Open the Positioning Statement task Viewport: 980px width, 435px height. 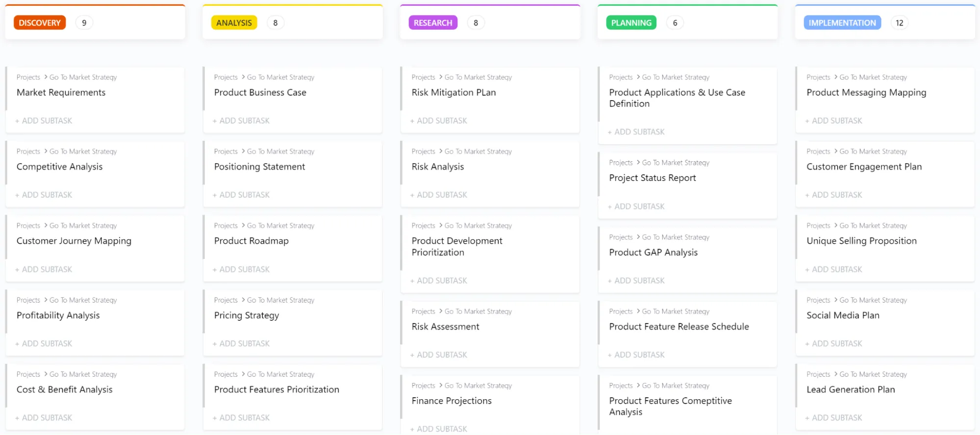coord(260,167)
